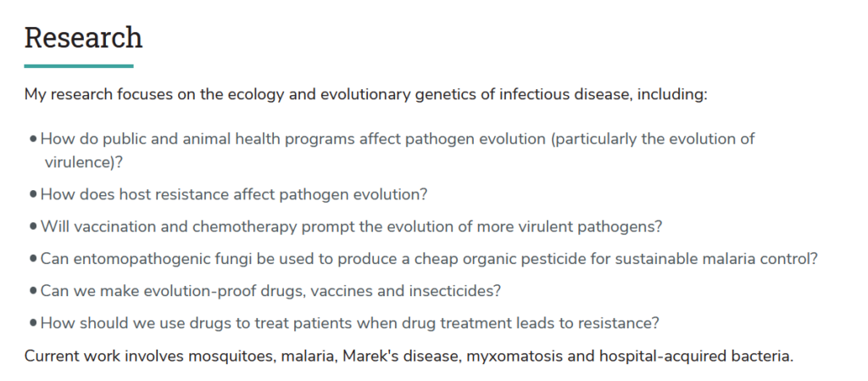This screenshot has width=868, height=381.
Task: Click the entomopathogenic fungi question
Action: coord(429,259)
